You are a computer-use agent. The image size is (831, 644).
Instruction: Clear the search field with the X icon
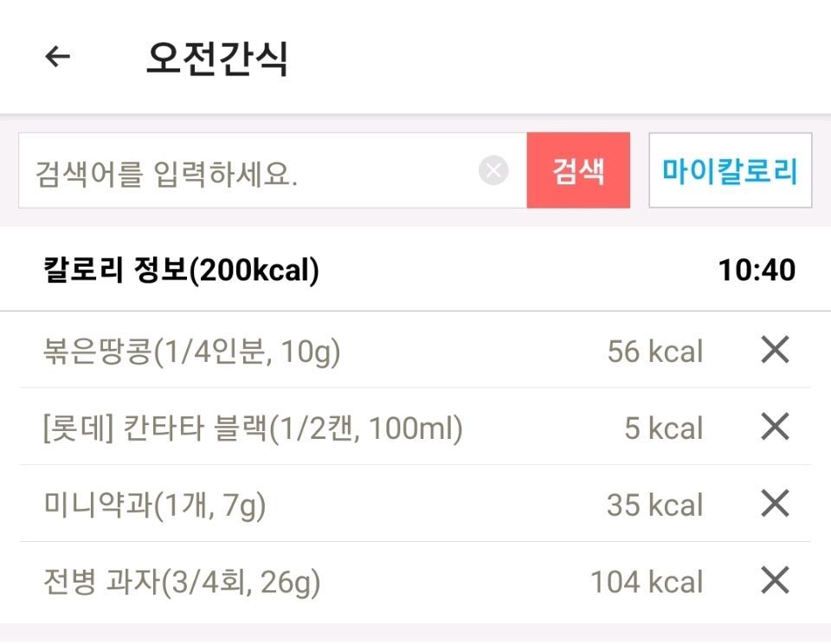tap(493, 171)
